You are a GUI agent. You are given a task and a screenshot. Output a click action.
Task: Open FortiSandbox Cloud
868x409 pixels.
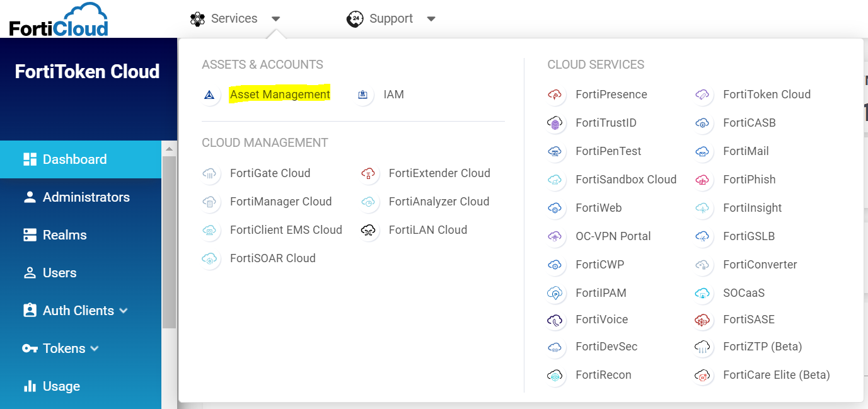click(625, 179)
